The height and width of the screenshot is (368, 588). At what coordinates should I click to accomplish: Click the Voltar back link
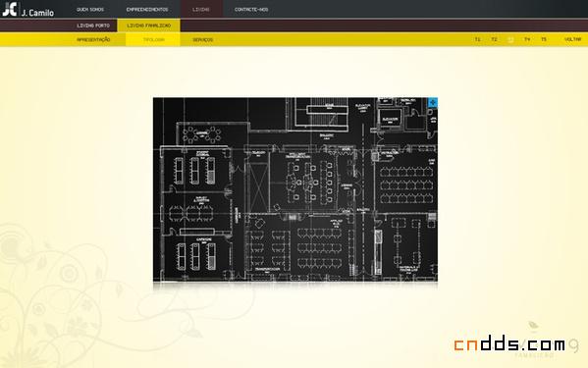572,39
